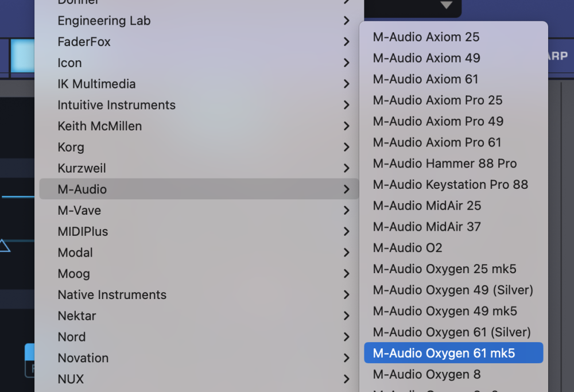The image size is (574, 392).
Task: Expand the Engineering Lab submenu arrow
Action: (x=346, y=21)
